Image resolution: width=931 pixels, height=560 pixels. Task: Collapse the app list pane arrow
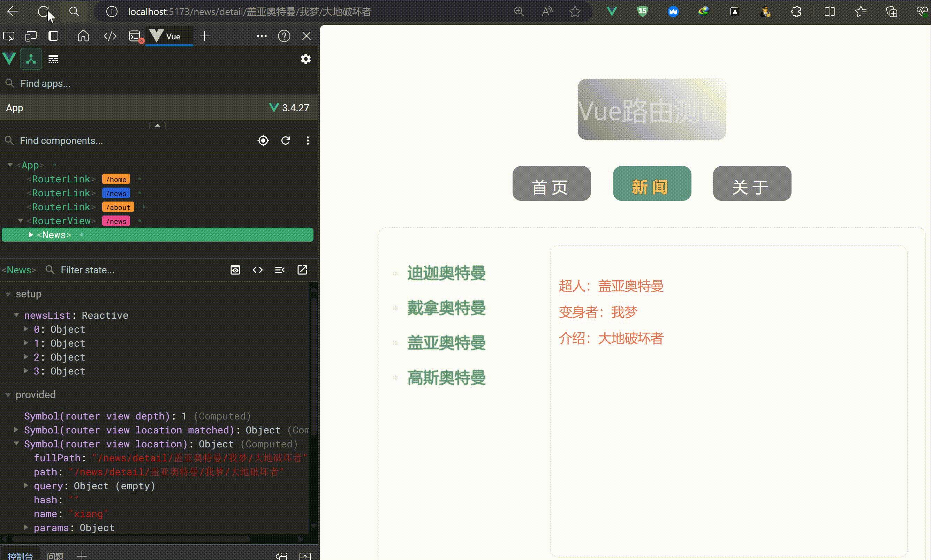(x=158, y=125)
